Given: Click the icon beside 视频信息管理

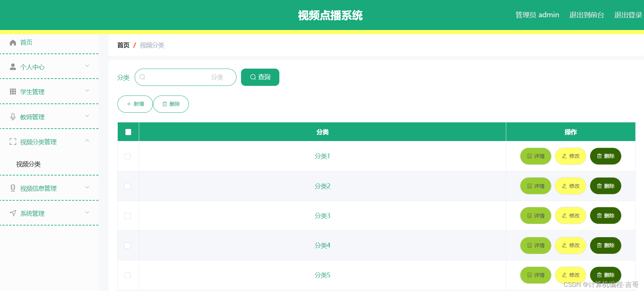Looking at the screenshot, I should coord(13,188).
